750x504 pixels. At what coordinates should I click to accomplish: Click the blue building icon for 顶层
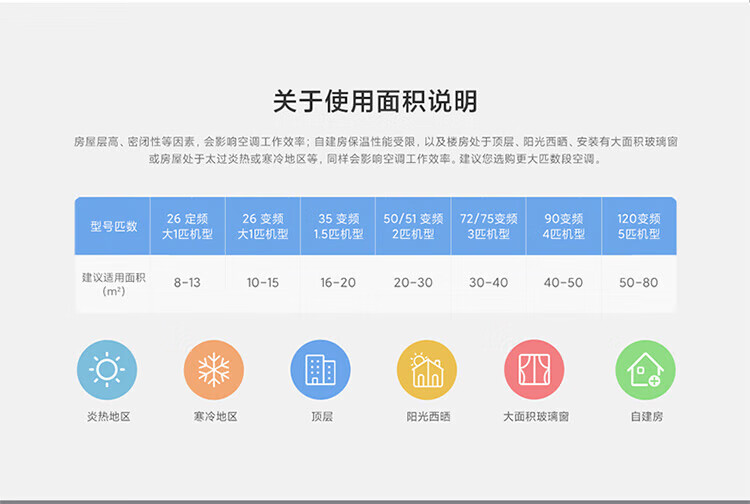(320, 370)
